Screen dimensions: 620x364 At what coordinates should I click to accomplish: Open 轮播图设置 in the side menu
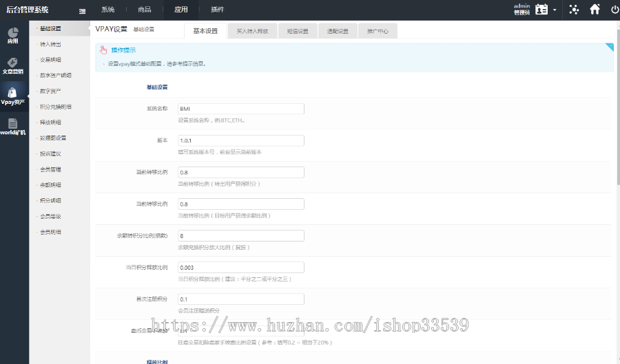coord(53,138)
